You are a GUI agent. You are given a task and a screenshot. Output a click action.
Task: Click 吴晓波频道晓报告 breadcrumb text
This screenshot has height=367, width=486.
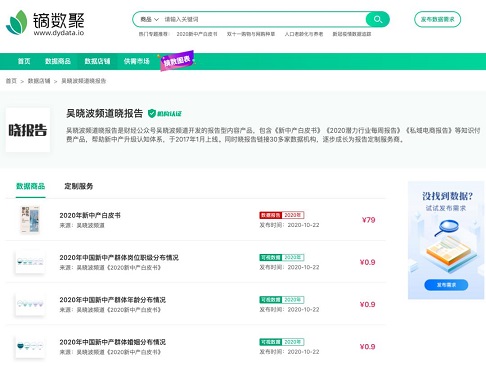coord(84,81)
